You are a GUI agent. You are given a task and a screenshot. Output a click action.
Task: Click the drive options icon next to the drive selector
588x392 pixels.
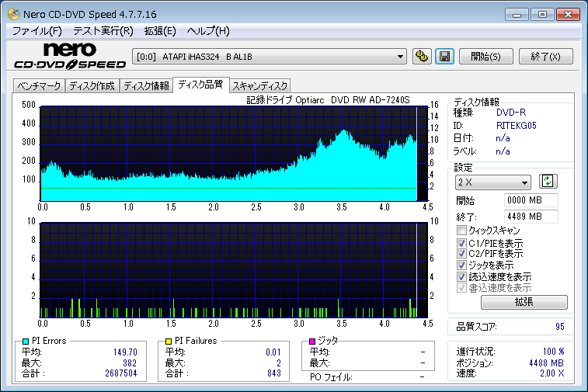422,57
